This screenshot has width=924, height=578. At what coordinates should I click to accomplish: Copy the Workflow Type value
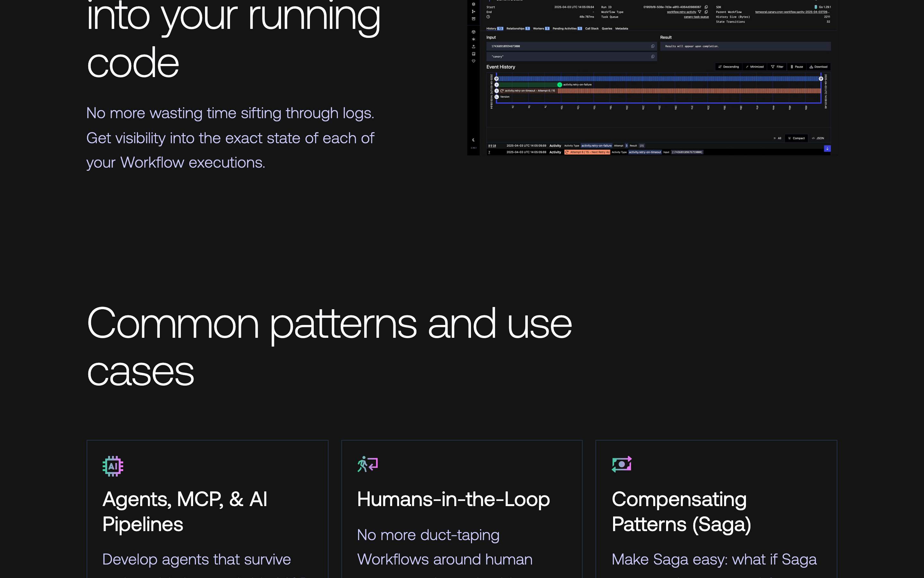point(706,12)
